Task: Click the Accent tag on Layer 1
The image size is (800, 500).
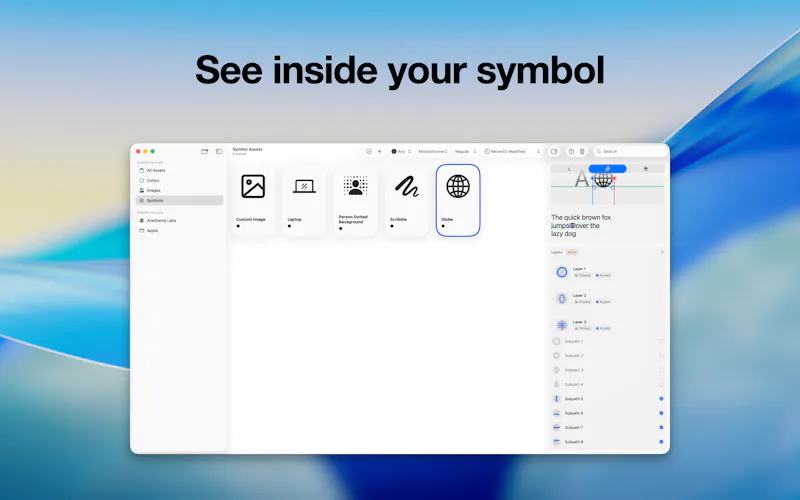Action: pos(603,276)
